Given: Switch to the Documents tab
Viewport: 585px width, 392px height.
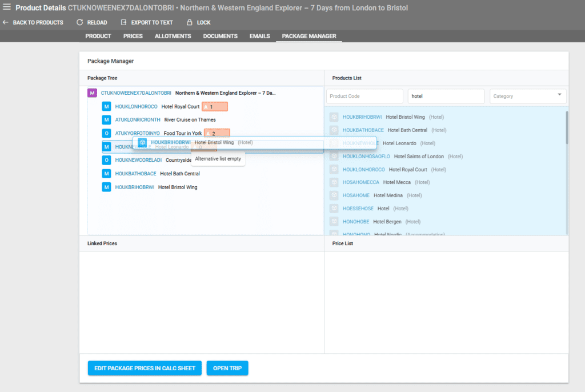Looking at the screenshot, I should coord(220,36).
